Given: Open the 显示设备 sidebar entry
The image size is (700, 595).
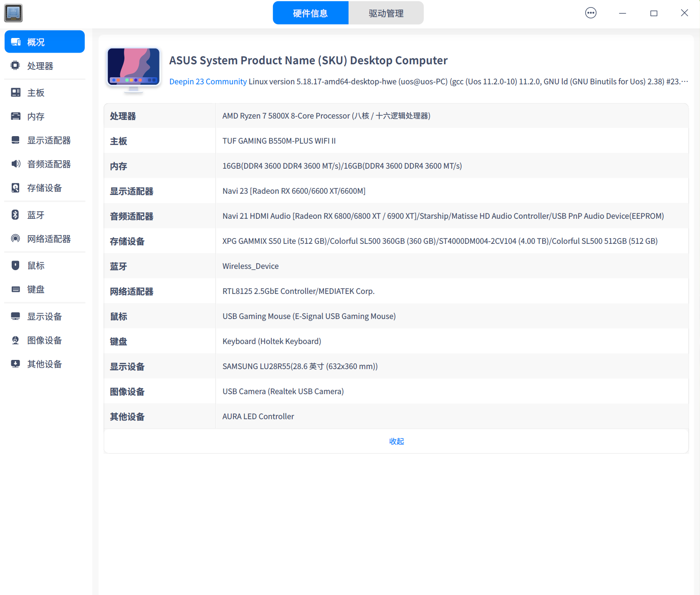Looking at the screenshot, I should click(45, 316).
